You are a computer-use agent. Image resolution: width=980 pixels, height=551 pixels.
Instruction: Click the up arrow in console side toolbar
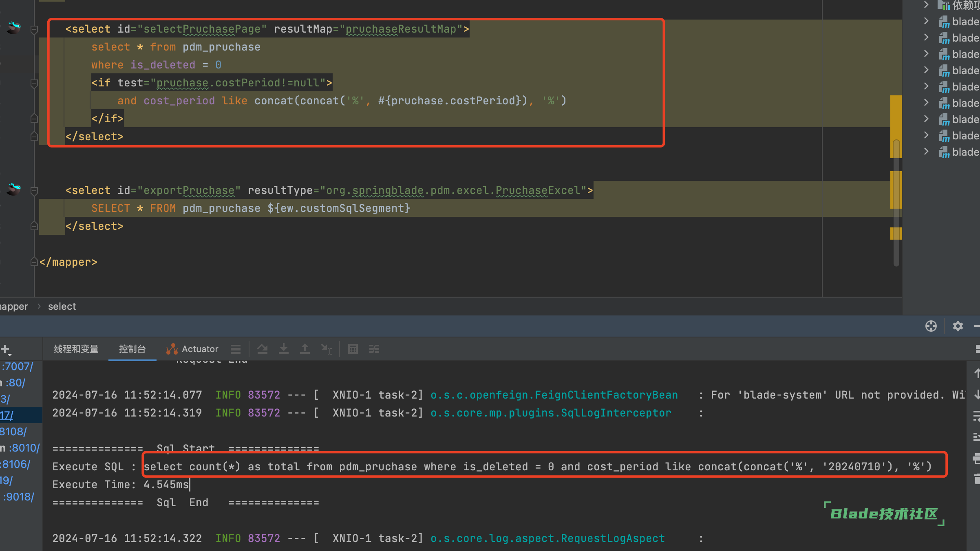click(977, 373)
